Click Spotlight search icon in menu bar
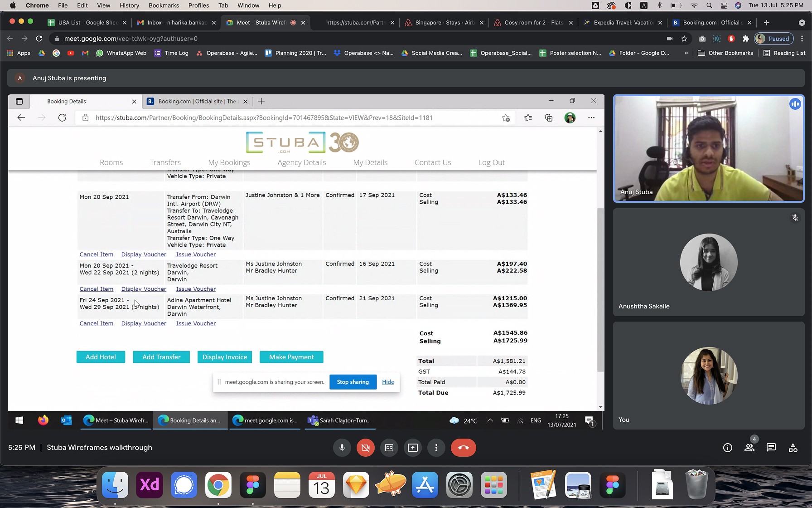Image resolution: width=812 pixels, height=508 pixels. 709,5
